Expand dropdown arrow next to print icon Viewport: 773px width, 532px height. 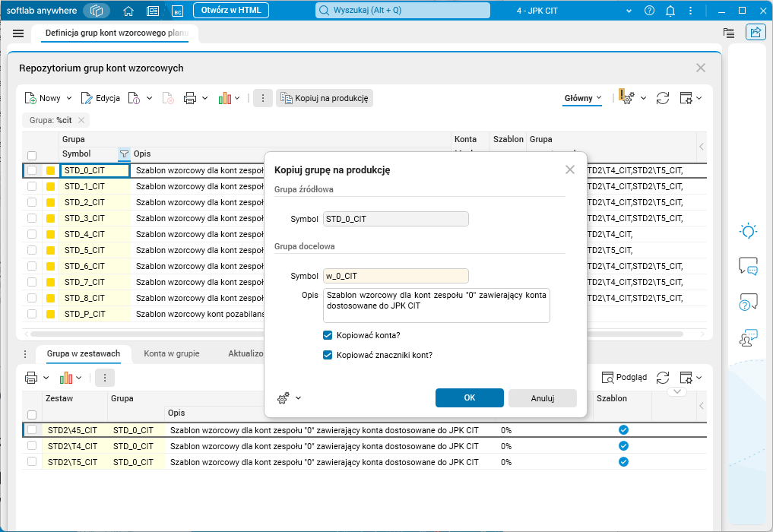click(x=205, y=98)
